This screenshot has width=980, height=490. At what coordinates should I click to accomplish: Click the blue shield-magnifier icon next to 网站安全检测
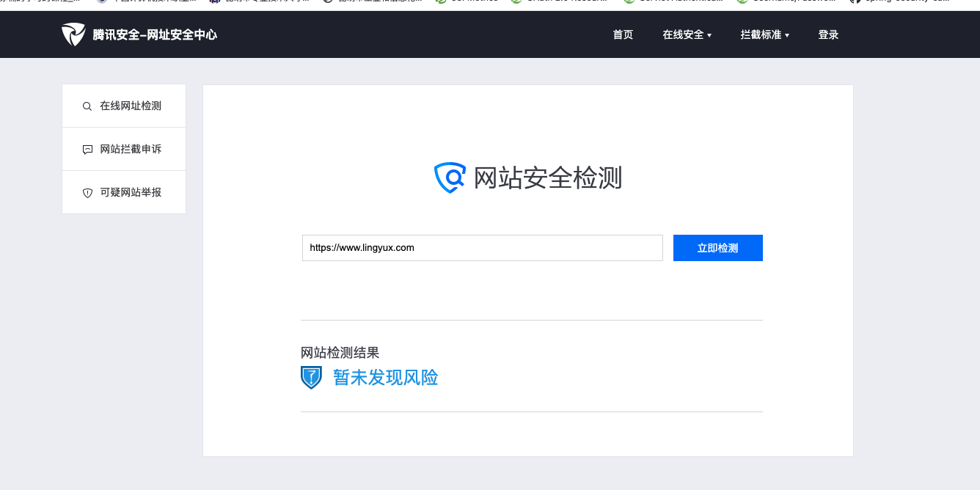pos(450,178)
